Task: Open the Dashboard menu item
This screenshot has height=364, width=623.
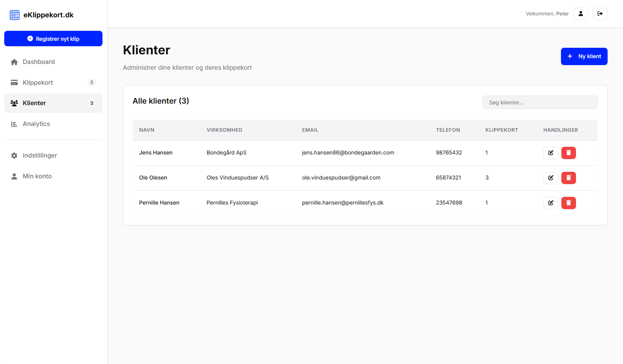Action: 39,62
